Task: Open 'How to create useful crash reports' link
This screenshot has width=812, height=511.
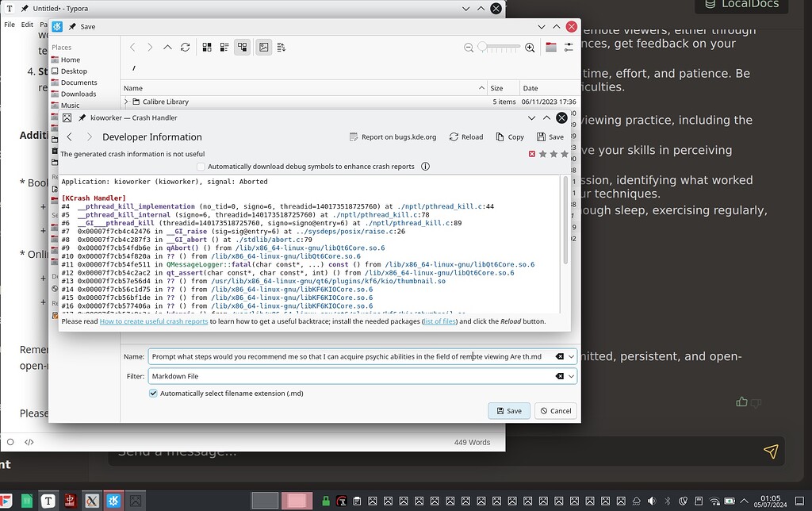Action: (154, 321)
